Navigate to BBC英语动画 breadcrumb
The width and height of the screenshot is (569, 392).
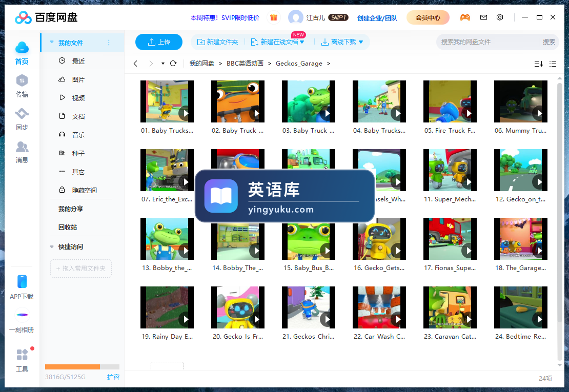(x=245, y=64)
